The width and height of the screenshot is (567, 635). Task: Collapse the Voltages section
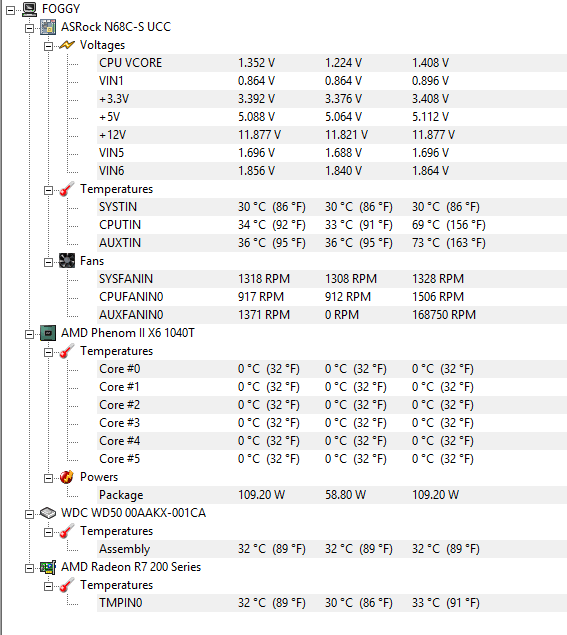[x=48, y=47]
